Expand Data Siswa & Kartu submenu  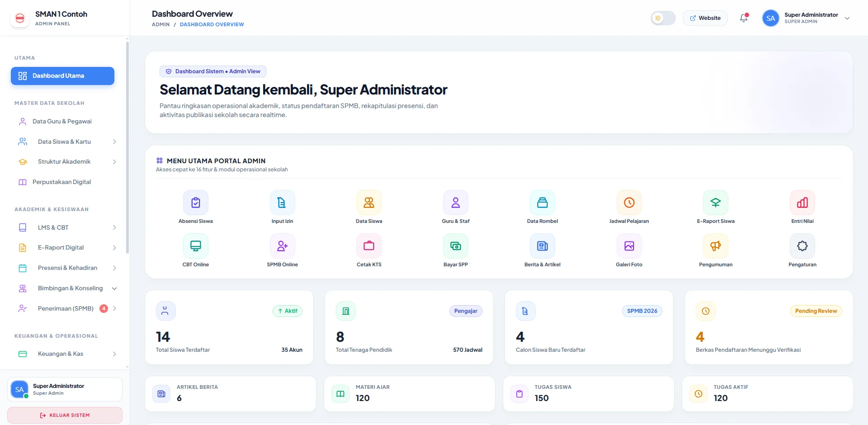[67, 142]
